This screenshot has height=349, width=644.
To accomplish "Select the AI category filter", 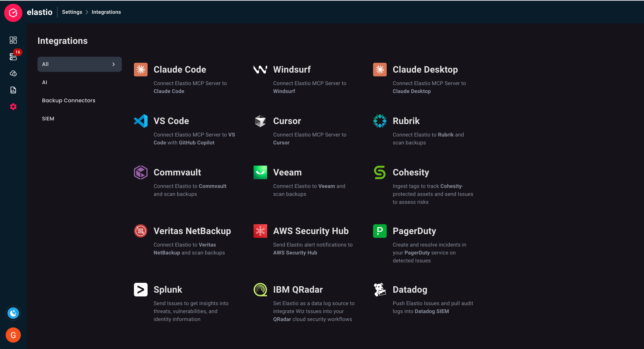I will point(45,82).
